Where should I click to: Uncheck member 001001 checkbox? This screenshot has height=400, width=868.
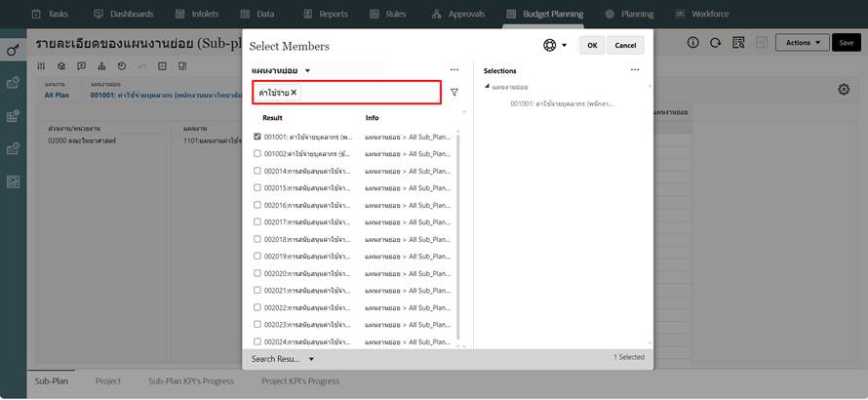click(257, 137)
